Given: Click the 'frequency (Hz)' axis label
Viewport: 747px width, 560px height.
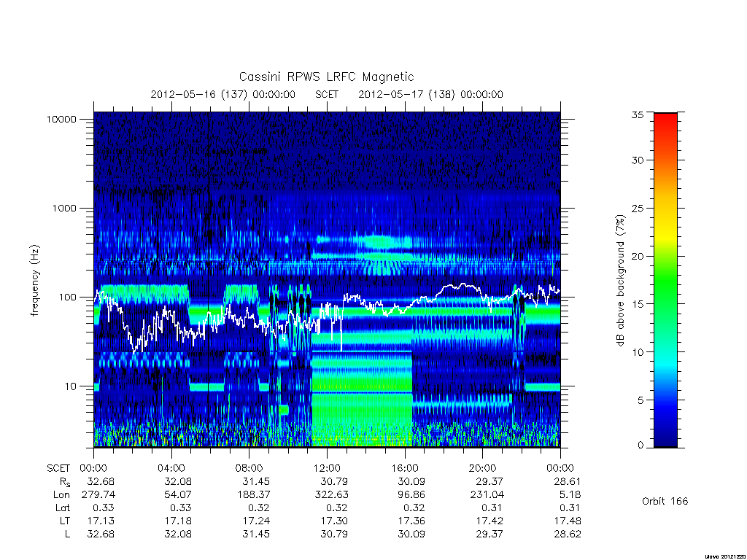Looking at the screenshot, I should 34,281.
